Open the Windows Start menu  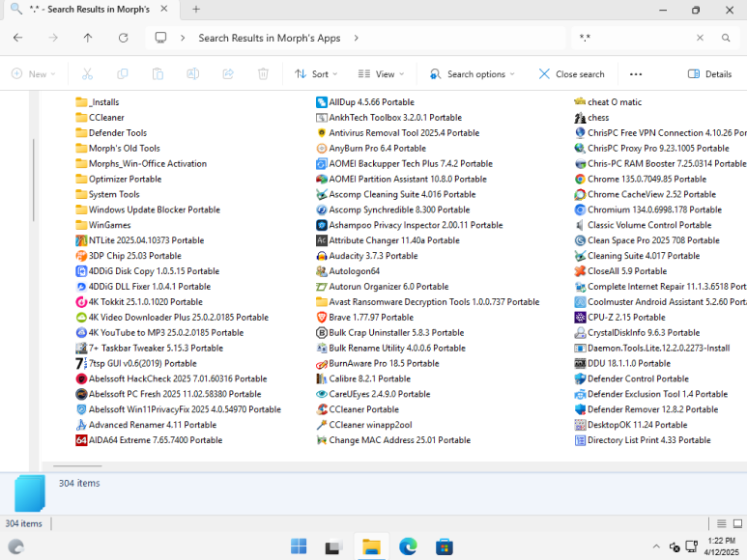299,546
